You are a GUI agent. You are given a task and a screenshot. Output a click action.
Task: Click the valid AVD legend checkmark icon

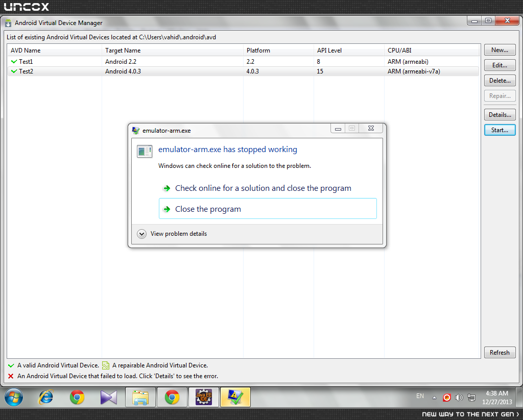tap(11, 365)
